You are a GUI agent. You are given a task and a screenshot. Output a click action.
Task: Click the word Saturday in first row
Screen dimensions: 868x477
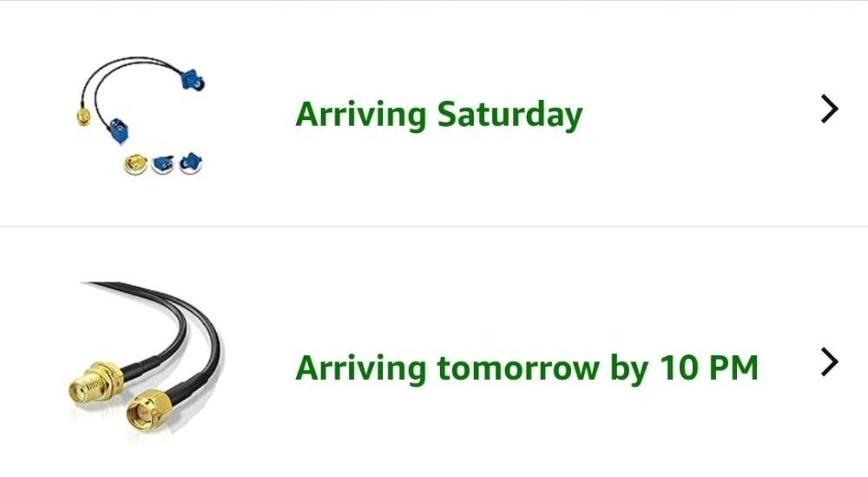(510, 115)
